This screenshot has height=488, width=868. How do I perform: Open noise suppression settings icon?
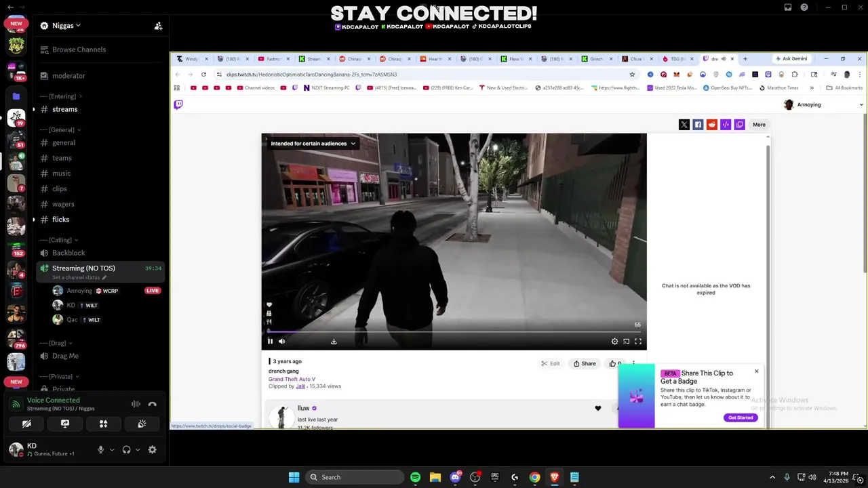click(136, 404)
